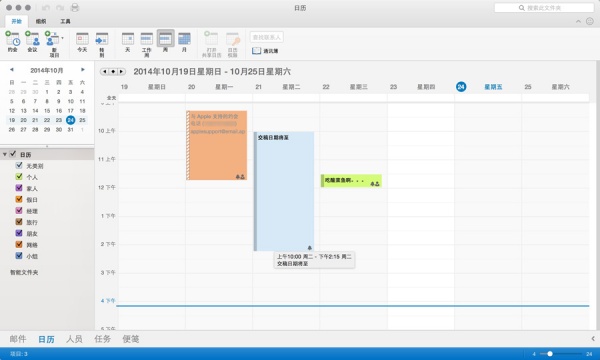600x360 pixels.
Task: Go to next month in mini calendar
Action: [x=83, y=70]
